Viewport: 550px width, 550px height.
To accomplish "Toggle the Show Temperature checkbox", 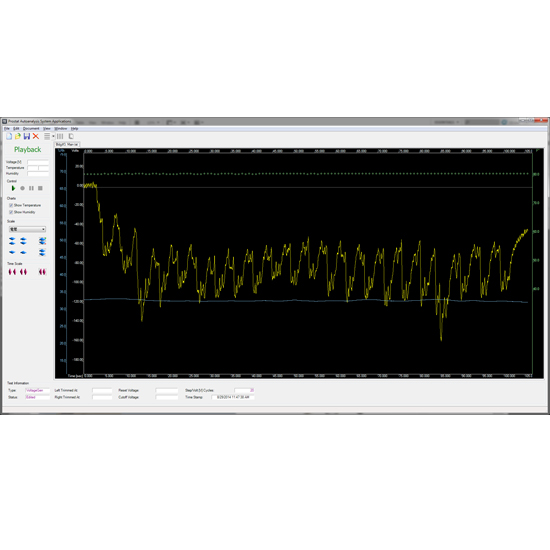I will pos(11,205).
